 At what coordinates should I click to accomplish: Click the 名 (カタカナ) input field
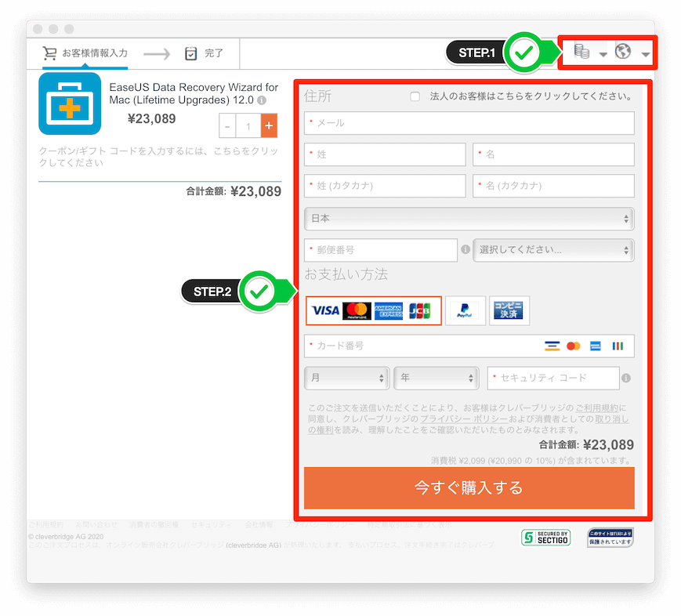click(x=553, y=186)
